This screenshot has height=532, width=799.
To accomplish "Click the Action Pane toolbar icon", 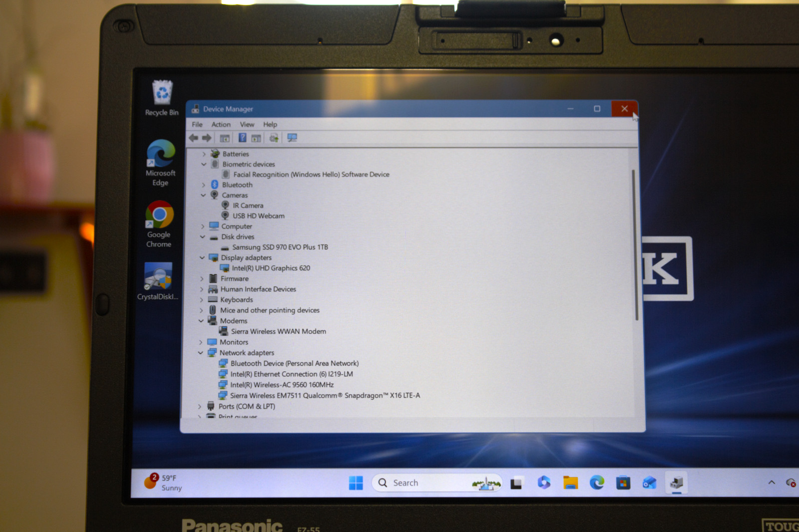I will pyautogui.click(x=256, y=138).
